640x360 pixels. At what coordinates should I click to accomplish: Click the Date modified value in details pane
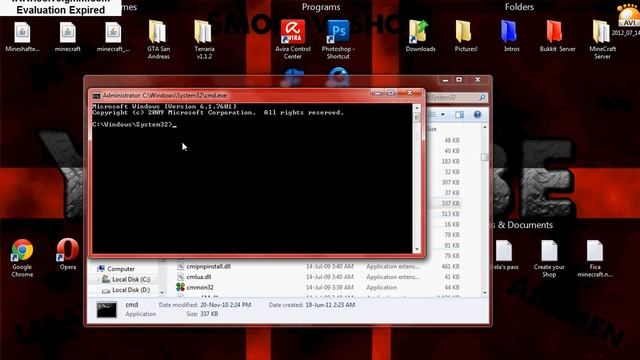(x=225, y=305)
